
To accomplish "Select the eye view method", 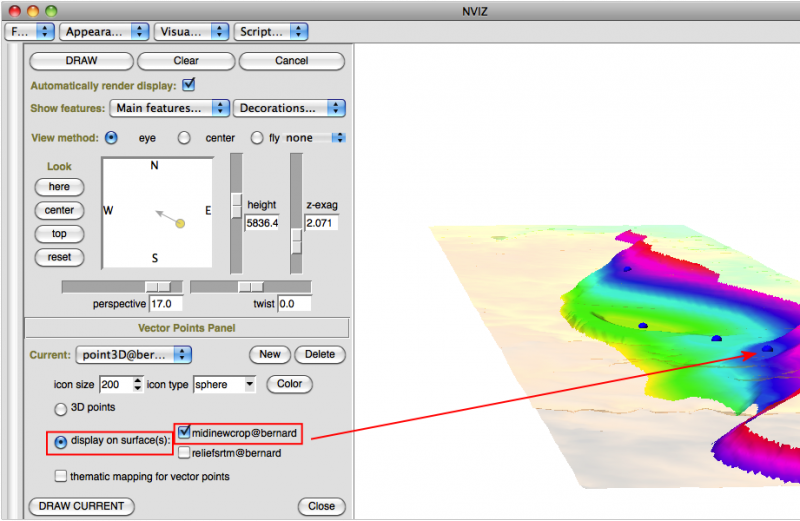I will 111,138.
